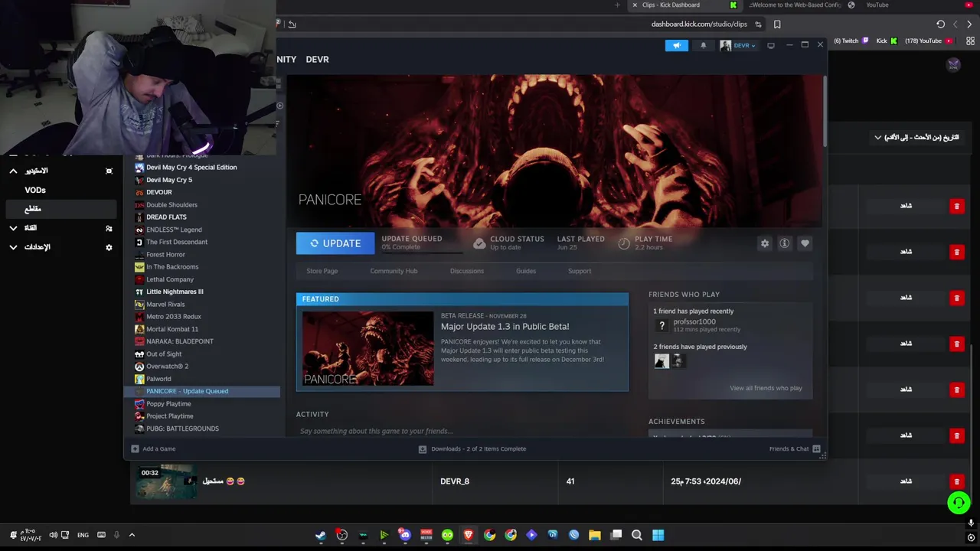The height and width of the screenshot is (551, 980).
Task: Select Devil May Cry 5 in library
Action: pyautogui.click(x=169, y=180)
